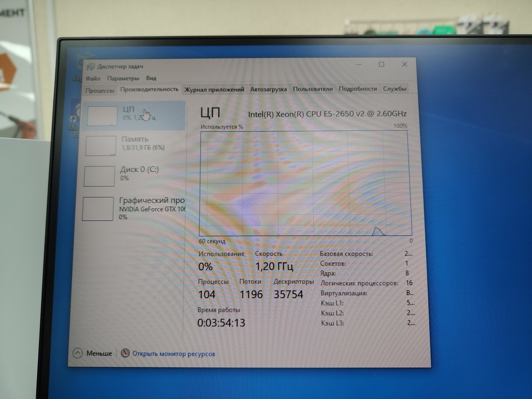Screen dimensions: 532x399
Task: Open the Вид menu
Action: click(x=151, y=78)
